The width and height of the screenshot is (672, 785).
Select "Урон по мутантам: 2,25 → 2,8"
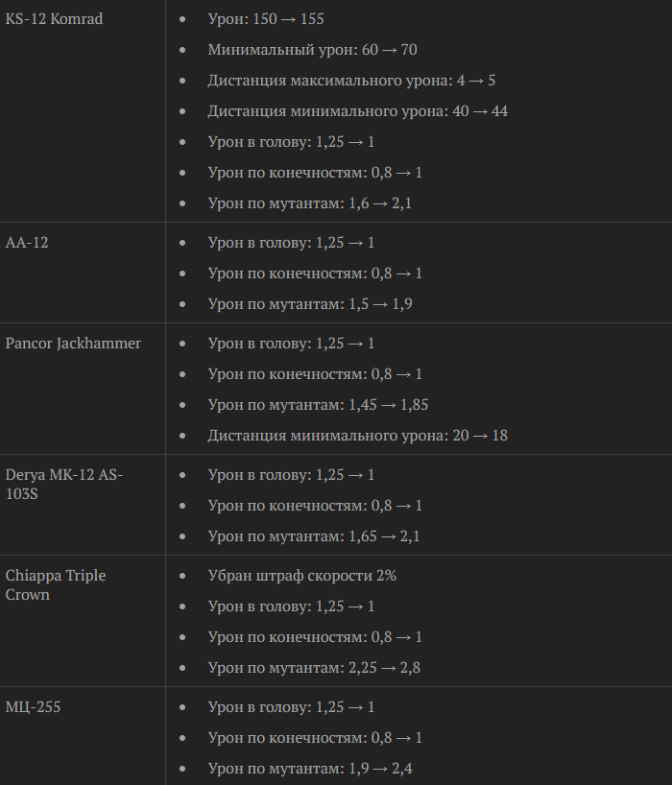coord(314,668)
